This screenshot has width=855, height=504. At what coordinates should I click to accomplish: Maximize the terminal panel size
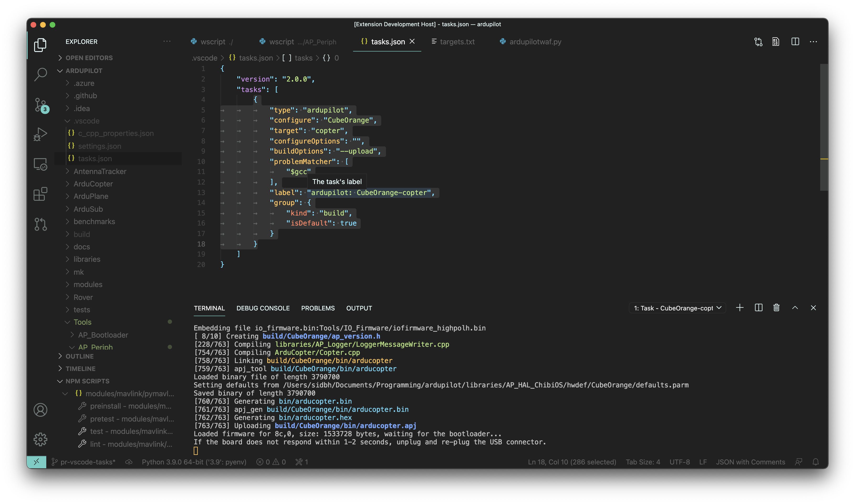click(x=795, y=308)
